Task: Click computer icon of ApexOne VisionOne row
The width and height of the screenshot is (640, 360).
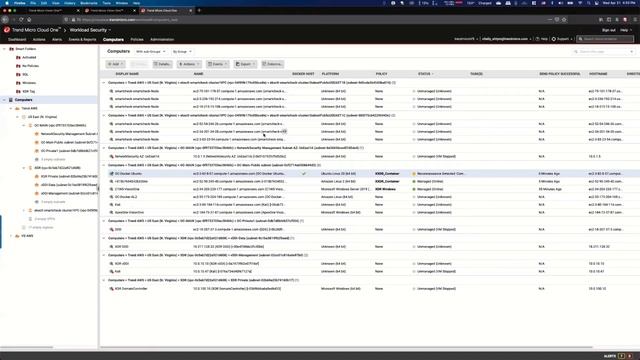Action: tap(111, 212)
